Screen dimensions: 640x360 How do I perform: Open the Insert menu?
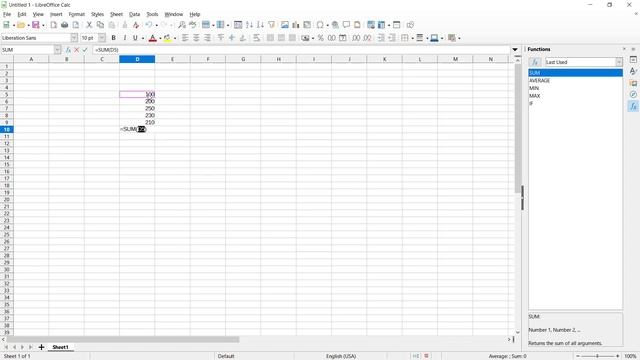[x=56, y=14]
